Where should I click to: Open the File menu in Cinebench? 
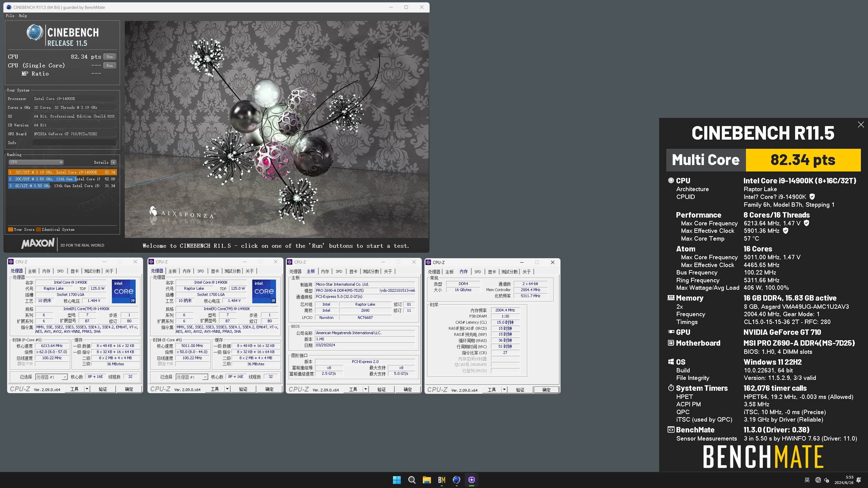point(10,16)
